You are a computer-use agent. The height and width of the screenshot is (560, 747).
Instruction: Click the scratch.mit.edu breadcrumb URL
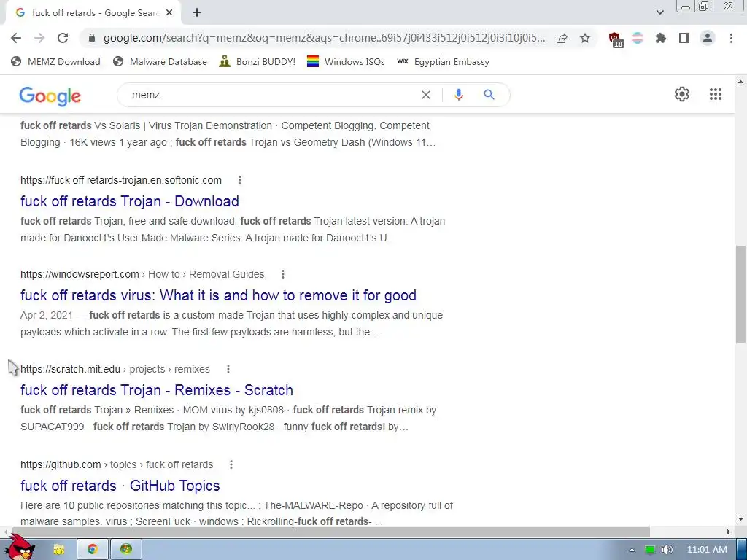coord(115,369)
